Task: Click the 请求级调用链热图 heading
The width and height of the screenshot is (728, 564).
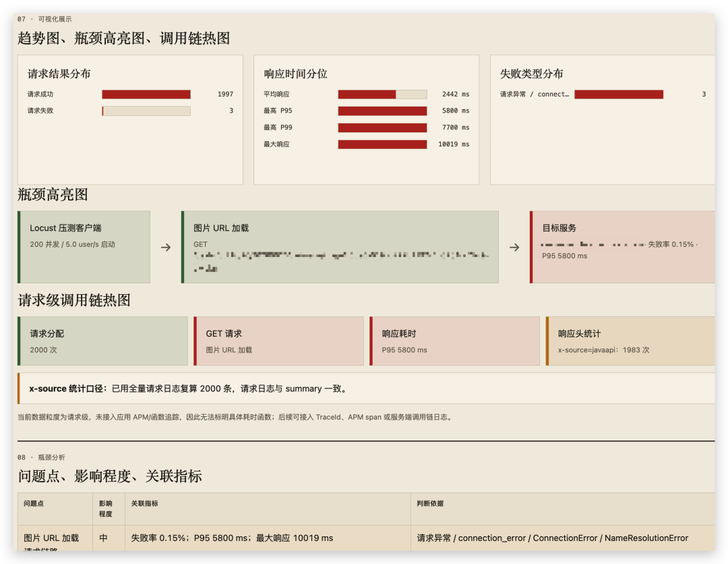Action: pyautogui.click(x=74, y=300)
